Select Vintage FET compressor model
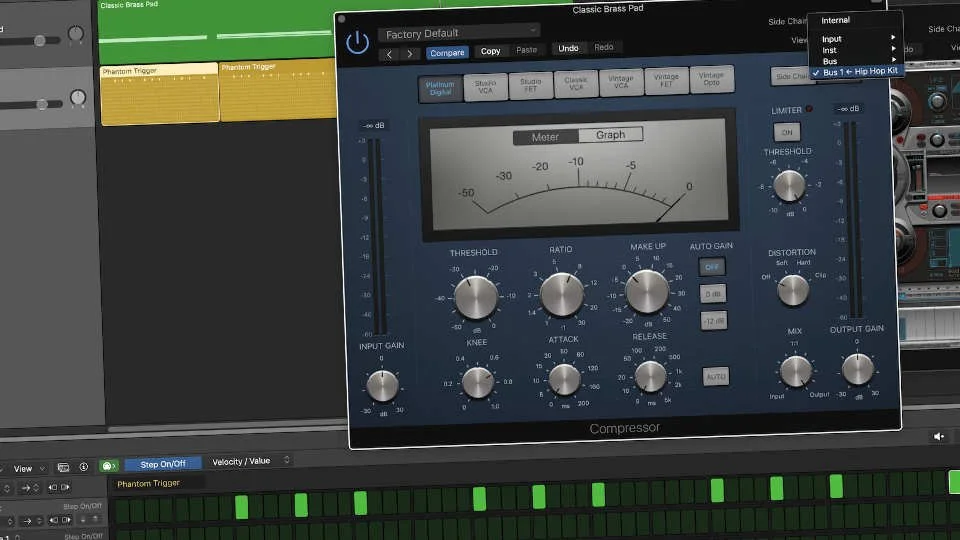This screenshot has height=540, width=960. 666,80
